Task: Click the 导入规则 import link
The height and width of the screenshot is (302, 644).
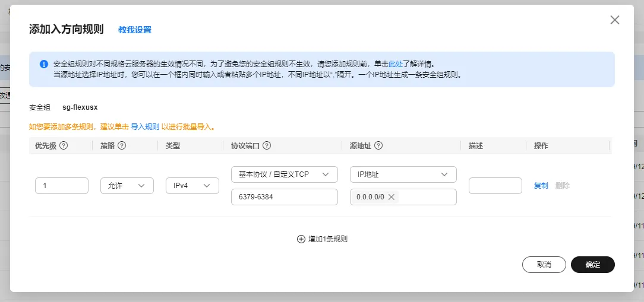Action: pyautogui.click(x=145, y=127)
